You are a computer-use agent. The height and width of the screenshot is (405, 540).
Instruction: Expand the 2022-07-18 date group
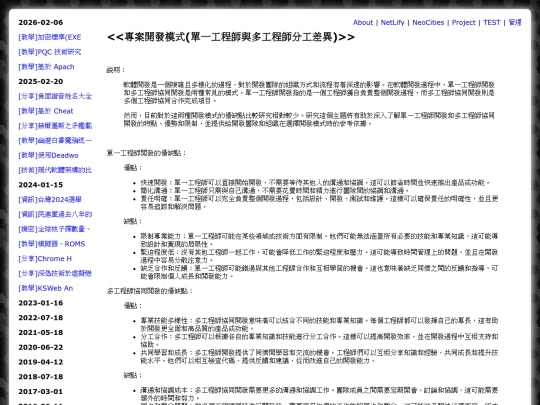pyautogui.click(x=41, y=318)
